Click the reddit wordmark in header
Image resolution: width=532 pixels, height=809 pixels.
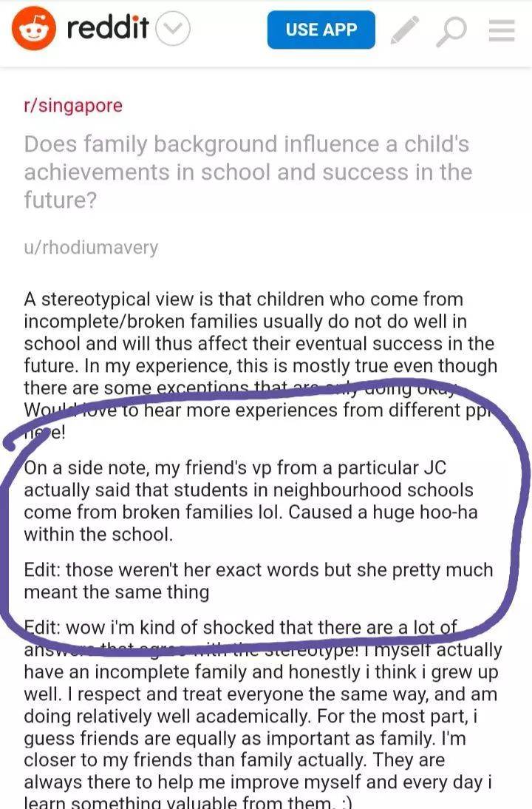108,30
